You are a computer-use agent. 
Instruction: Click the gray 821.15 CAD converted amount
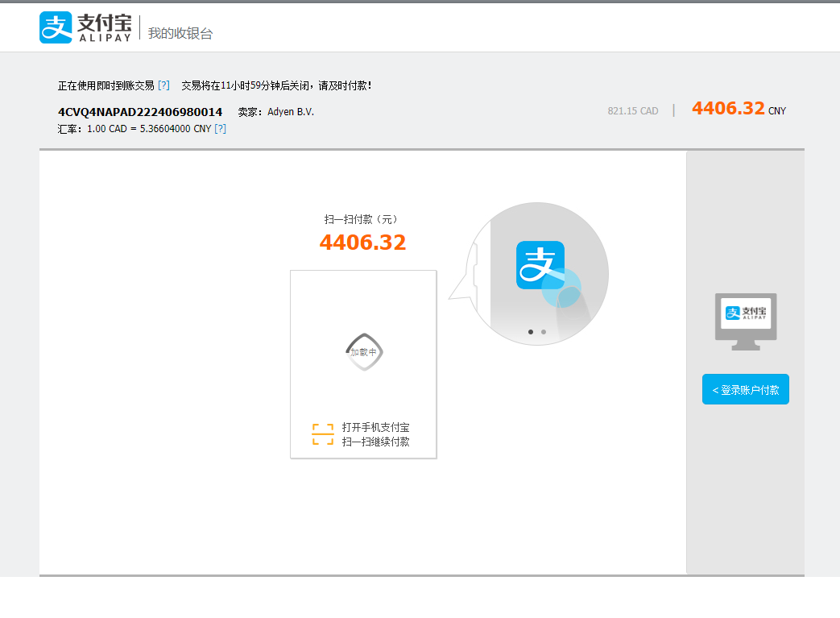click(x=633, y=110)
